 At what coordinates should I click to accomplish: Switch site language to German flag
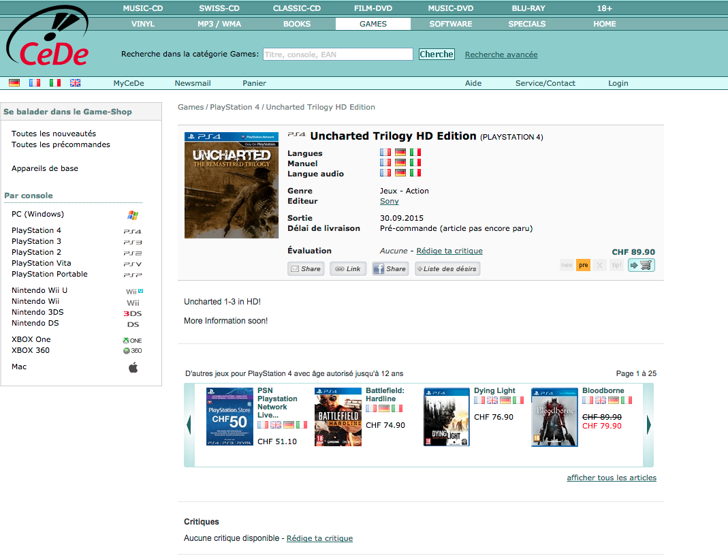point(14,83)
